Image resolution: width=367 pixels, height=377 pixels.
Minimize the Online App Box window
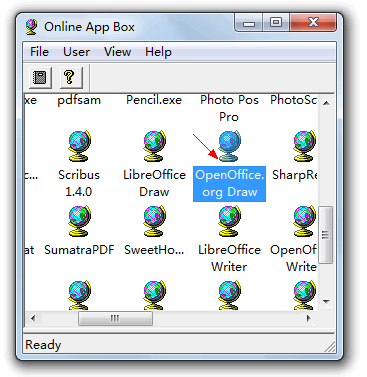(249, 23)
